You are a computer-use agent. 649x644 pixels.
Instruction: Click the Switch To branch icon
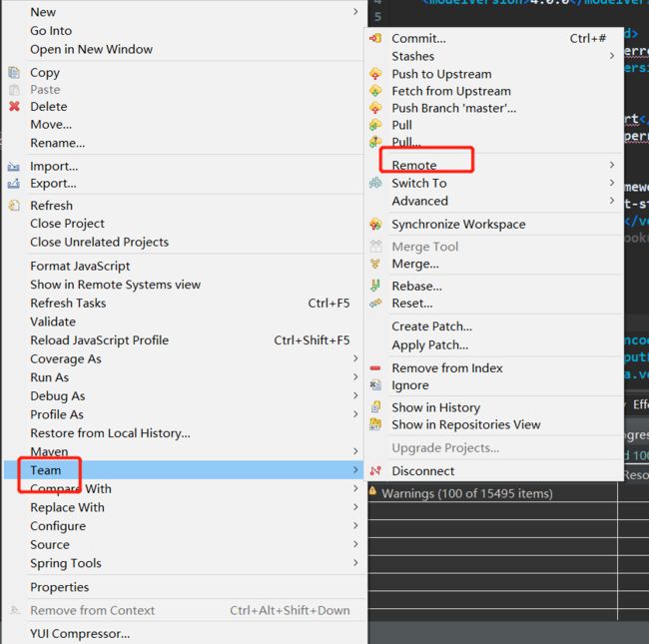coord(375,183)
